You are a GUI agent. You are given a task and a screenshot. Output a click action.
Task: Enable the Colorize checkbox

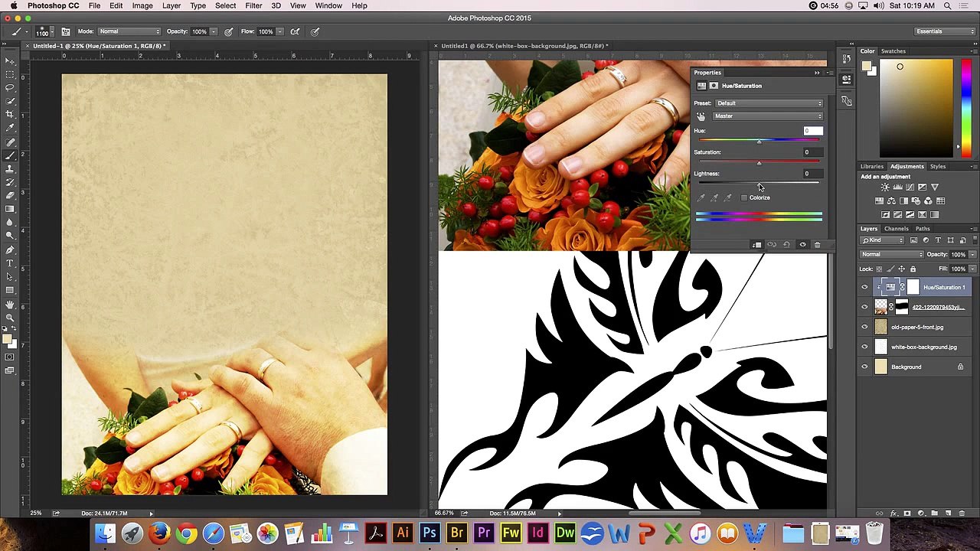click(743, 197)
